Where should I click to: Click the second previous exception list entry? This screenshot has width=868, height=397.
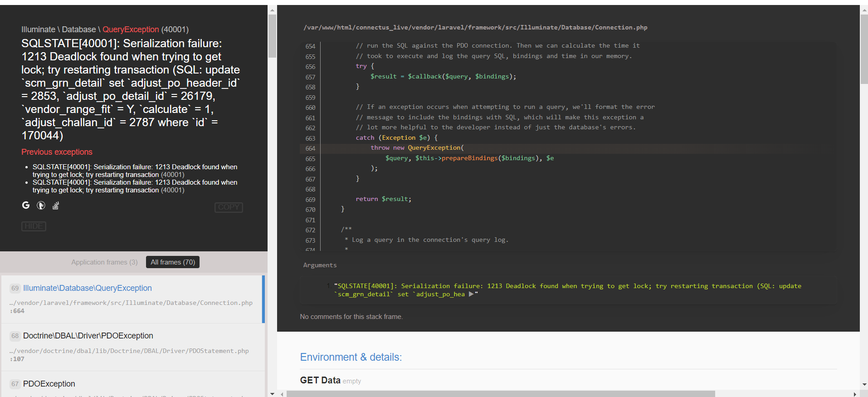[x=135, y=186]
